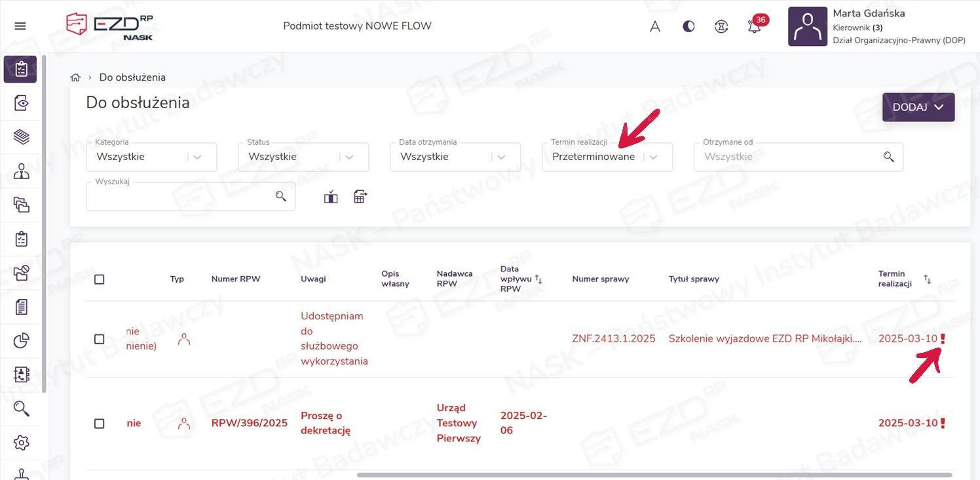Open the hamburger main menu

click(20, 26)
